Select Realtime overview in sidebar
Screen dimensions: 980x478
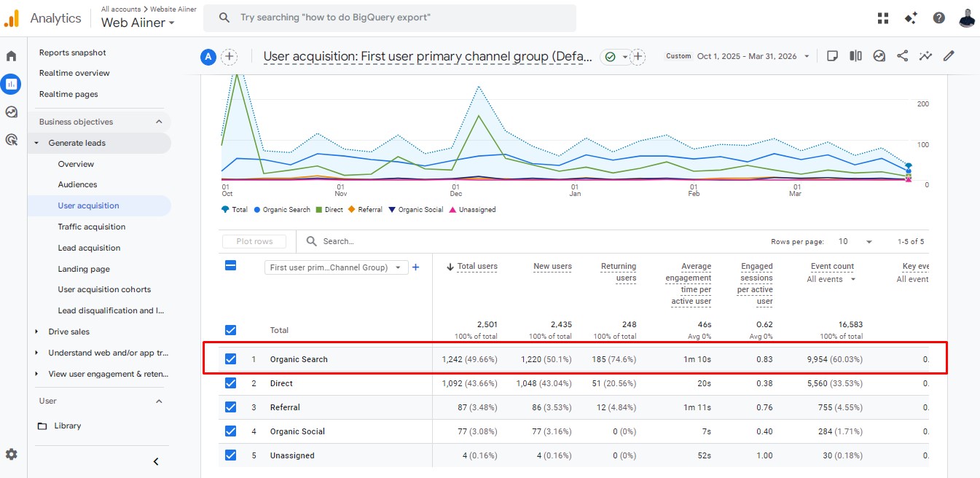[x=74, y=73]
